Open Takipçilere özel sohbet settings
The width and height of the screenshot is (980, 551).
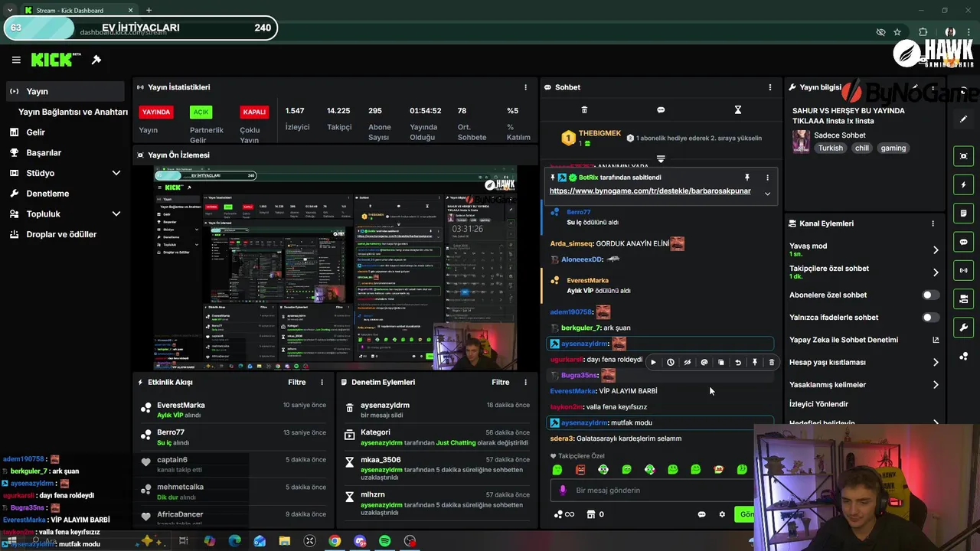tap(864, 272)
